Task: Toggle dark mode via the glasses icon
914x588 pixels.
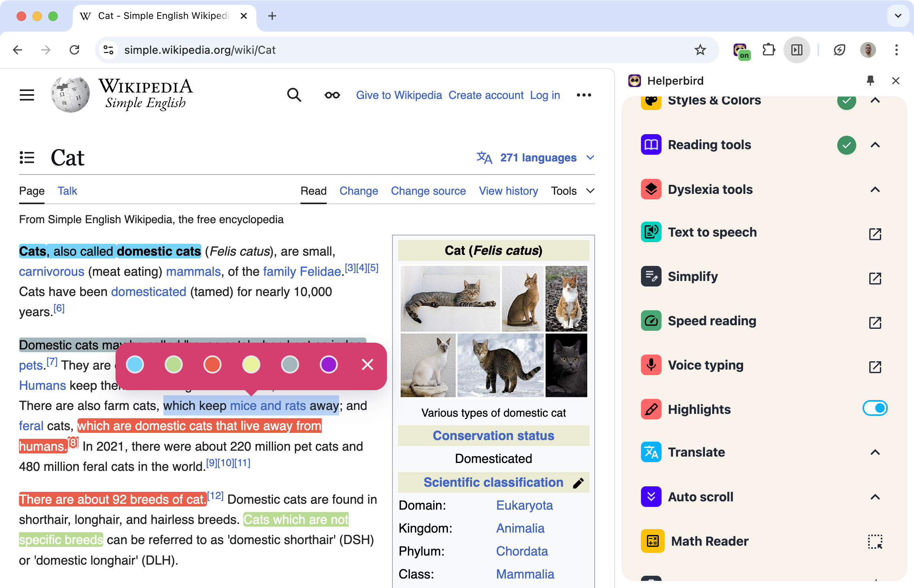Action: [x=332, y=95]
